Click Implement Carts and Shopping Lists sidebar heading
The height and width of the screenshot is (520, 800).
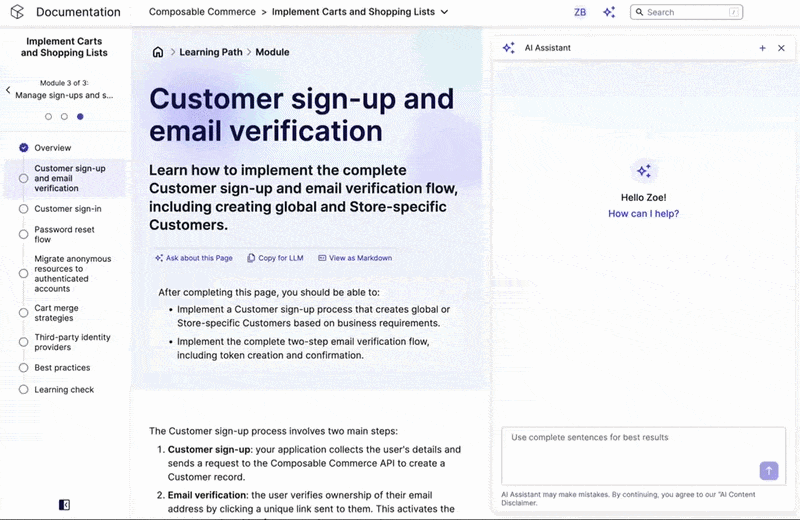64,47
